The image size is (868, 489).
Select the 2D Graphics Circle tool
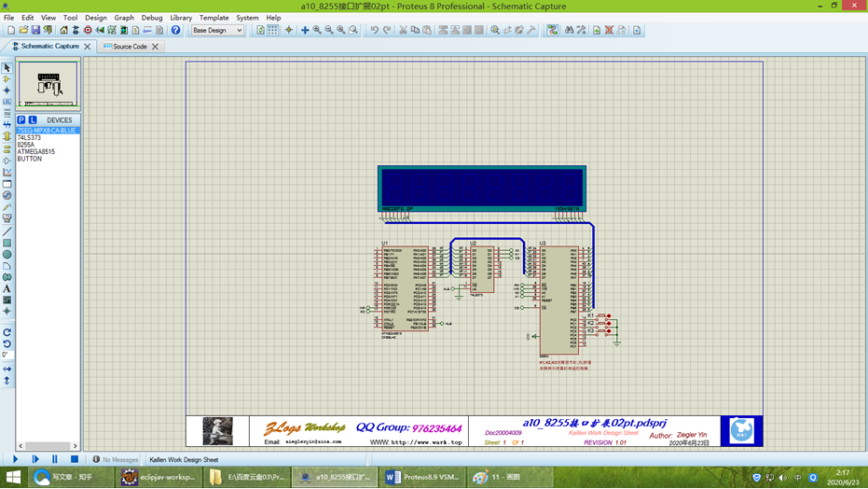7,255
